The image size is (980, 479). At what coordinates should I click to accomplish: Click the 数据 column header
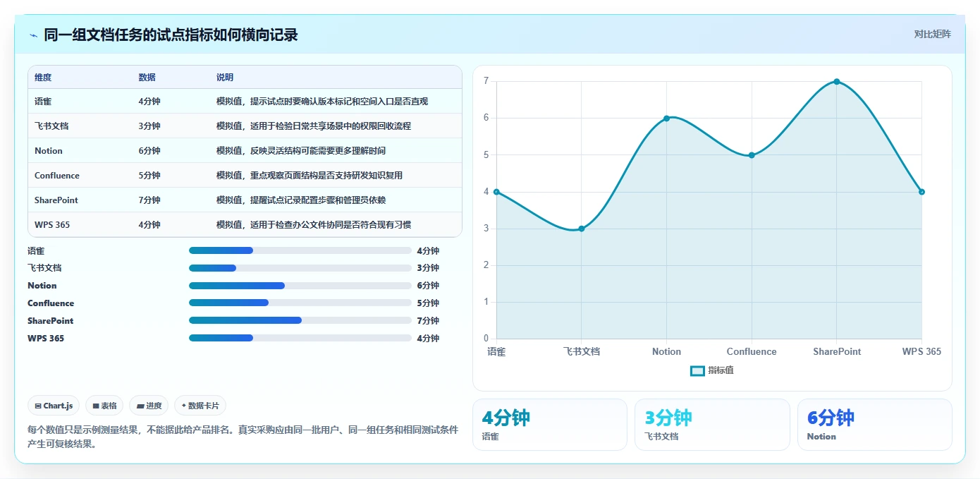click(x=147, y=78)
